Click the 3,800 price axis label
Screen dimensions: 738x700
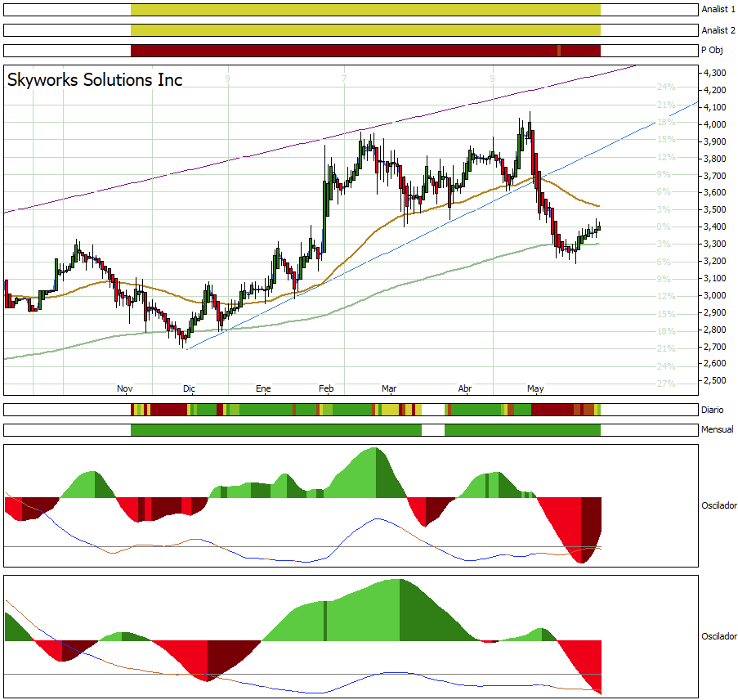(x=715, y=159)
